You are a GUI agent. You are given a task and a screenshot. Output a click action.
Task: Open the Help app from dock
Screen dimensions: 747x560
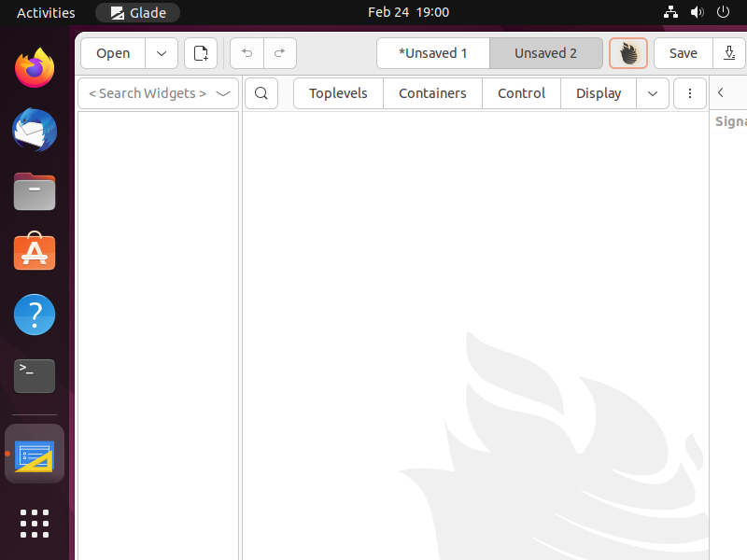[x=35, y=315]
